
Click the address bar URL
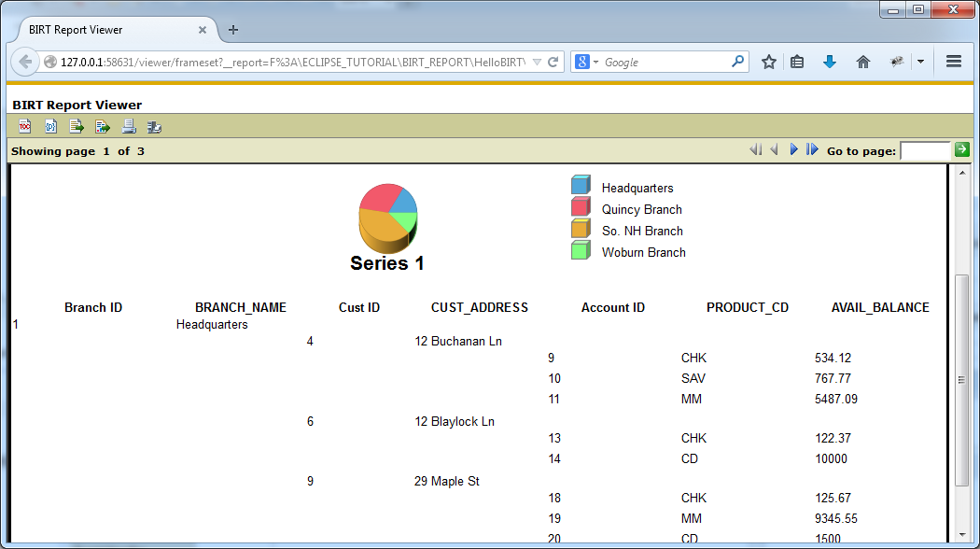[292, 62]
